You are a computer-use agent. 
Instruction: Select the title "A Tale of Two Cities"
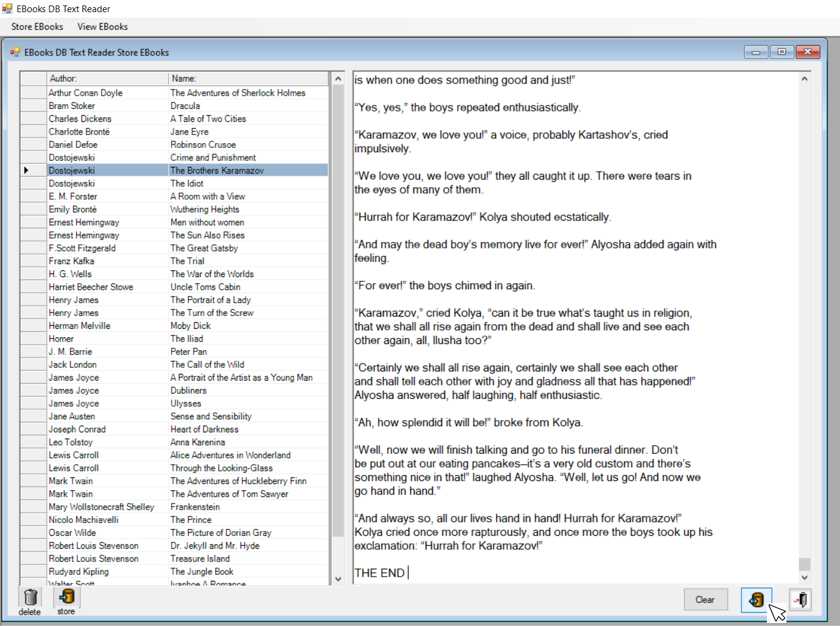(x=249, y=119)
